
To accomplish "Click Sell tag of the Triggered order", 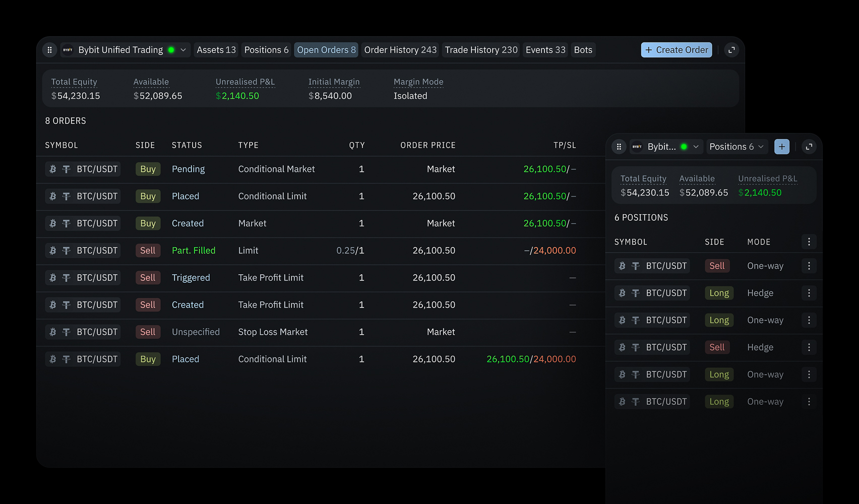I will coord(148,278).
